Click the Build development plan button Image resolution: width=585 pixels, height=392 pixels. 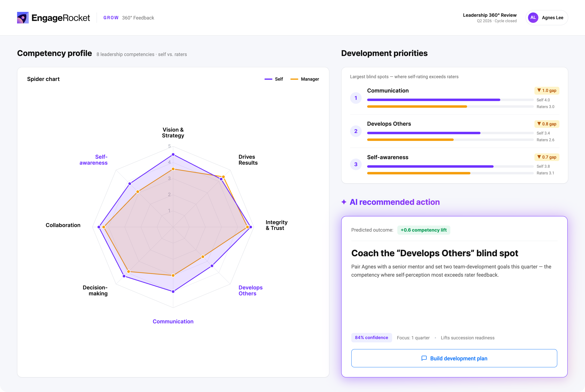[x=454, y=358]
